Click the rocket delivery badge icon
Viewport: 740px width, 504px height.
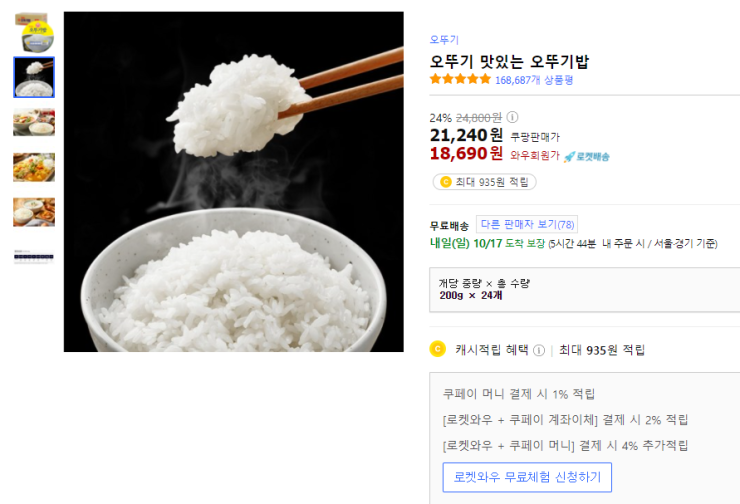pyautogui.click(x=569, y=156)
